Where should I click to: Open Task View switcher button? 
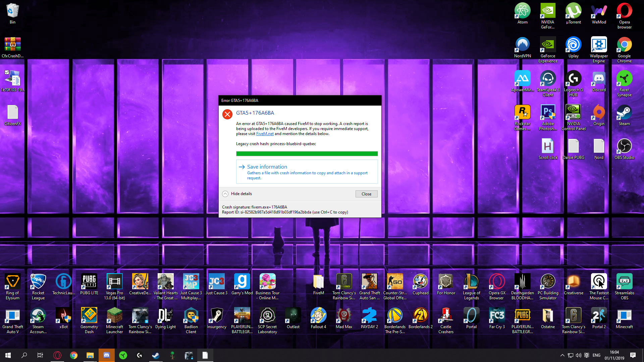point(40,355)
